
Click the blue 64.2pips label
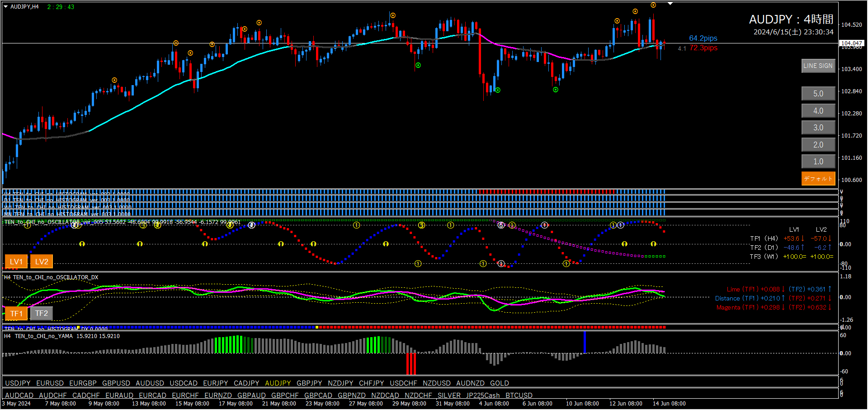(703, 38)
